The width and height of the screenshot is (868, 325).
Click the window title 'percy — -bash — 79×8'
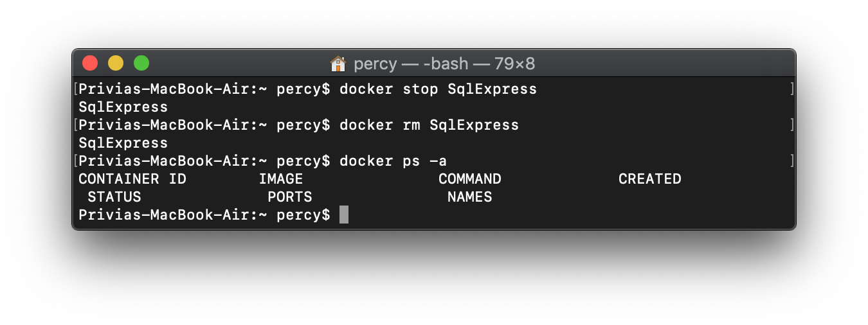[x=444, y=64]
